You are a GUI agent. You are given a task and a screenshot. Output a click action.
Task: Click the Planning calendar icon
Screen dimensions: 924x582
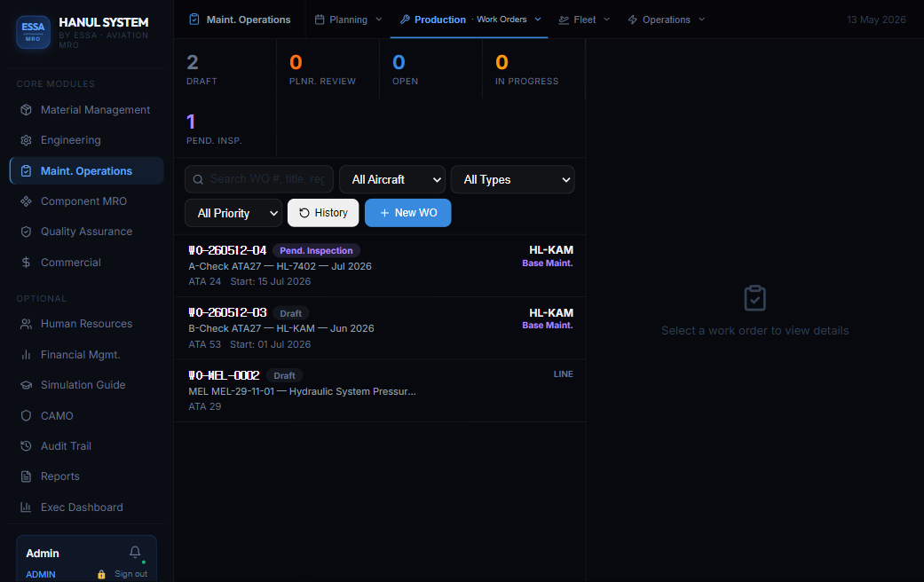(x=320, y=20)
